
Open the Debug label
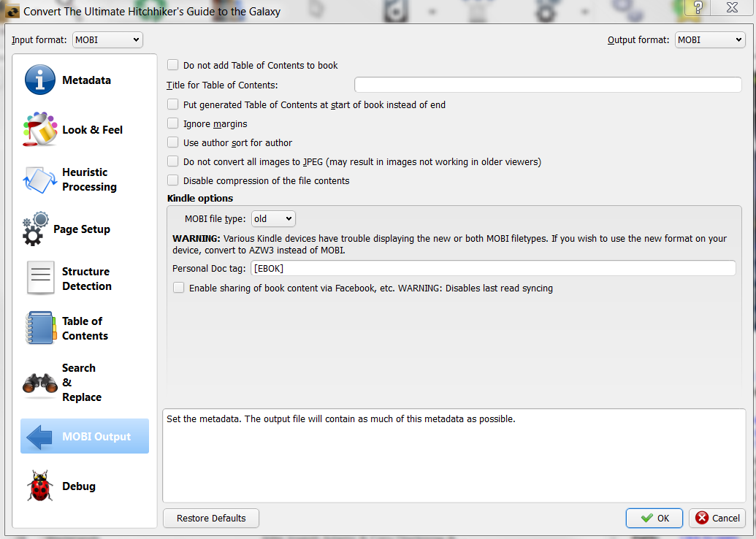tap(79, 486)
